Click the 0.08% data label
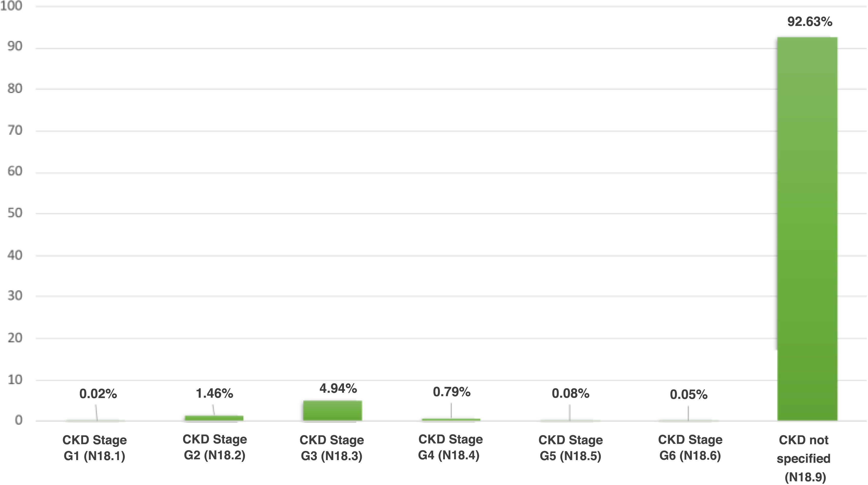The image size is (868, 485). 571,393
